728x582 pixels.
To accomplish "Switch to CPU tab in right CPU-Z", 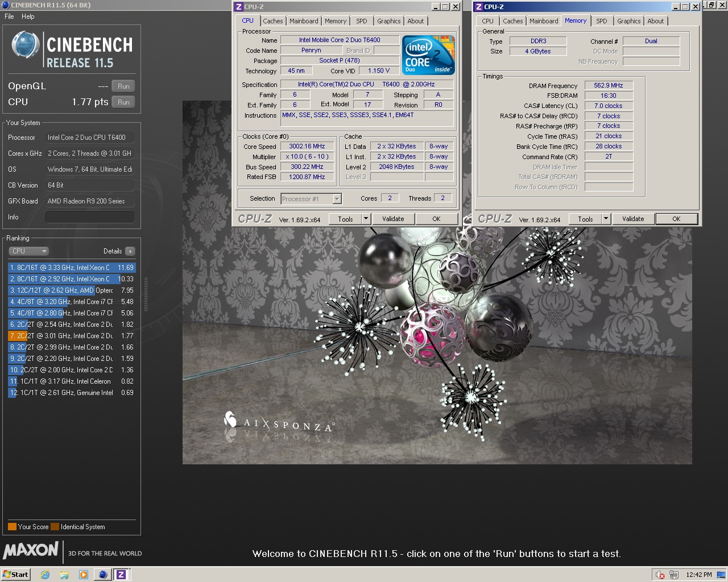I will 488,21.
